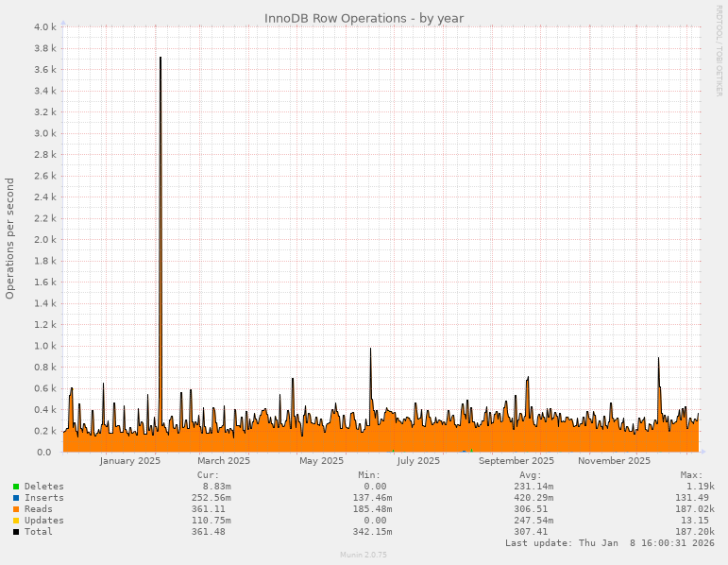This screenshot has width=728, height=565.
Task: Click the blue Inserts legend swatch
Action: (x=16, y=498)
